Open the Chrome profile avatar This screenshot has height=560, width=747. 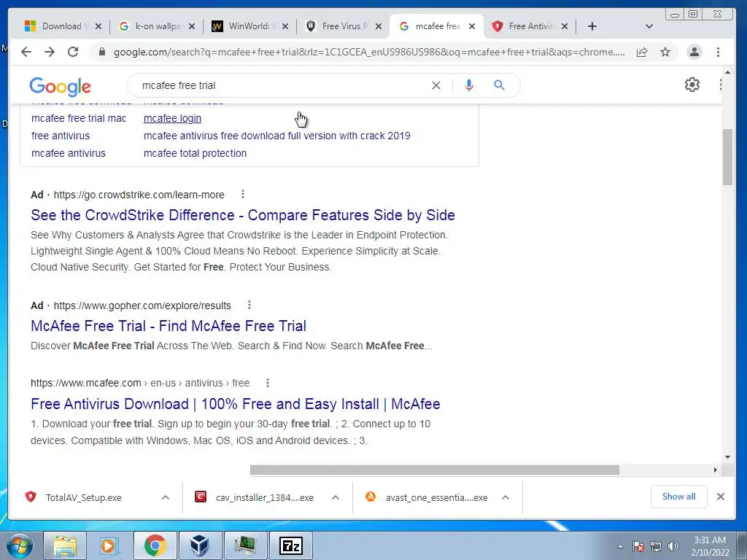(x=694, y=52)
